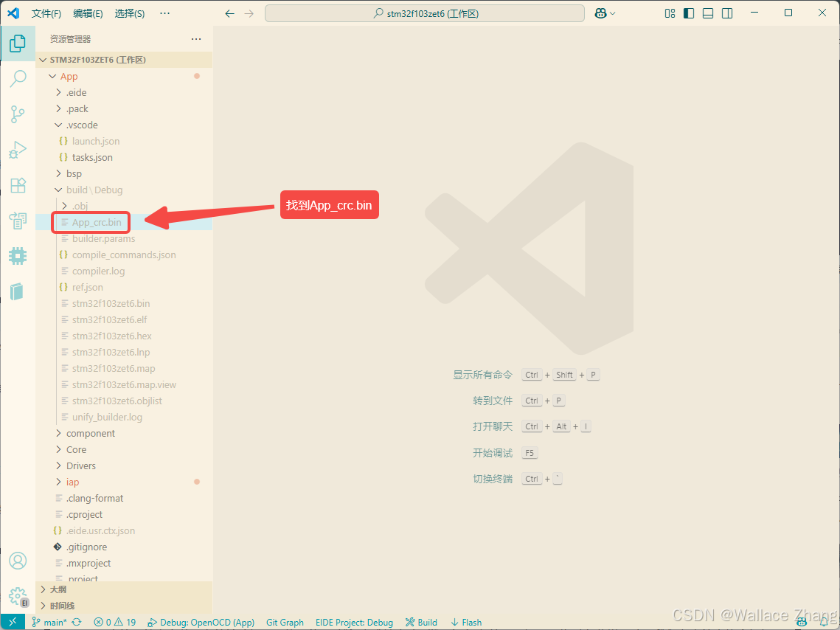
Task: Collapse the build\Debug folder
Action: tap(125, 190)
